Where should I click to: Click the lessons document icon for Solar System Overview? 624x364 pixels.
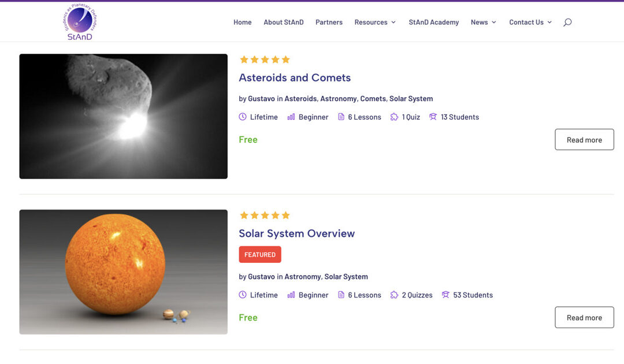341,295
